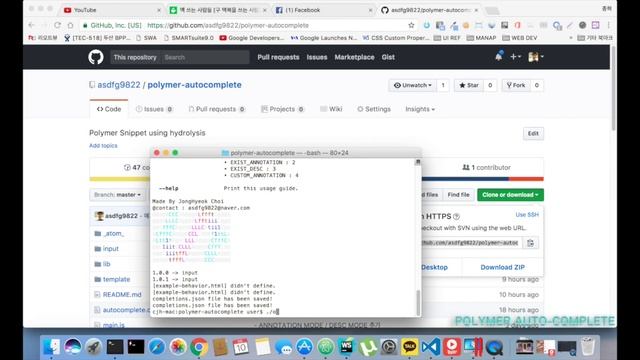The image size is (640, 360).
Task: Click the red Office extension icon
Action: (518, 25)
